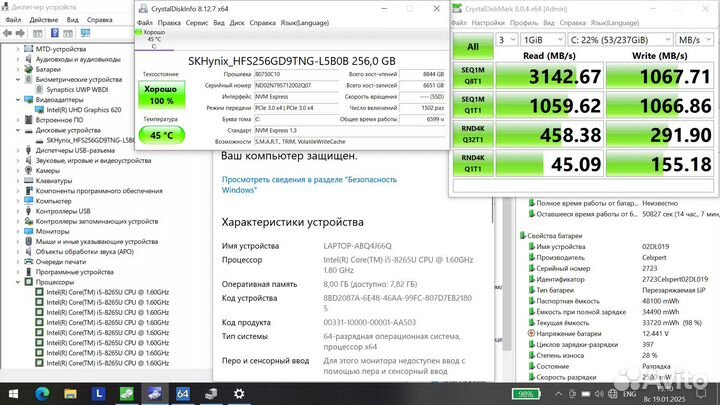Click the volume icon in the system tray

tap(599, 394)
